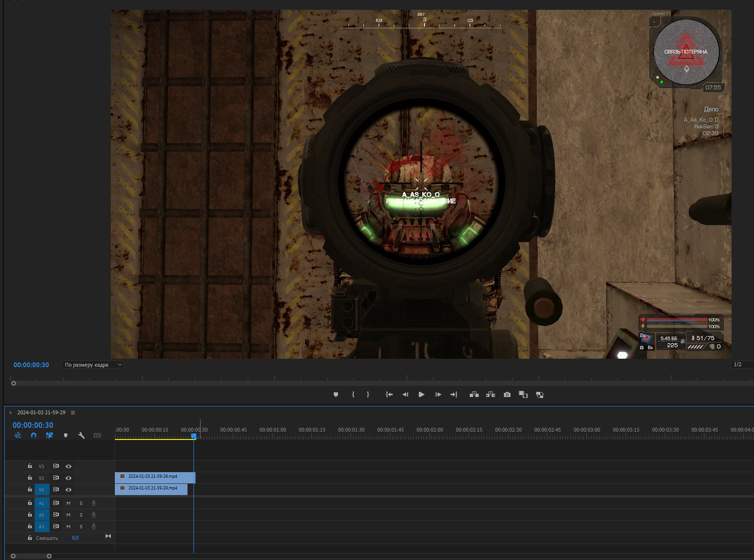The width and height of the screenshot is (754, 560).
Task: Step forward one frame
Action: pyautogui.click(x=438, y=395)
